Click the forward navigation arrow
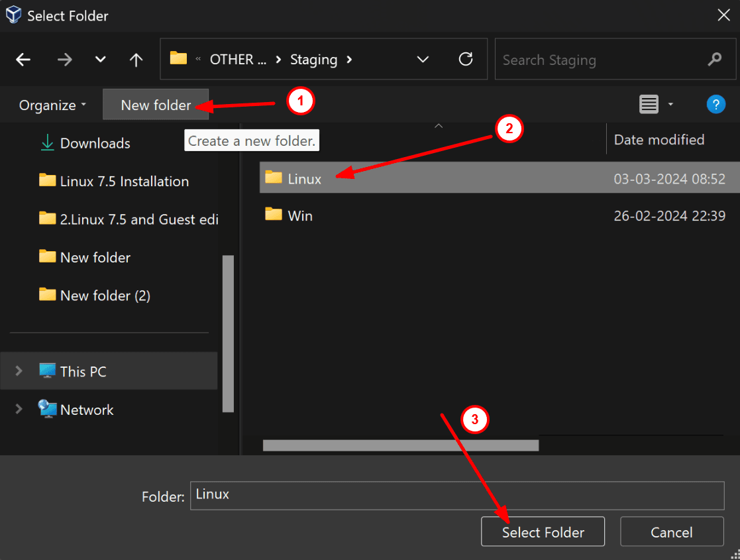The width and height of the screenshot is (740, 560). (64, 59)
